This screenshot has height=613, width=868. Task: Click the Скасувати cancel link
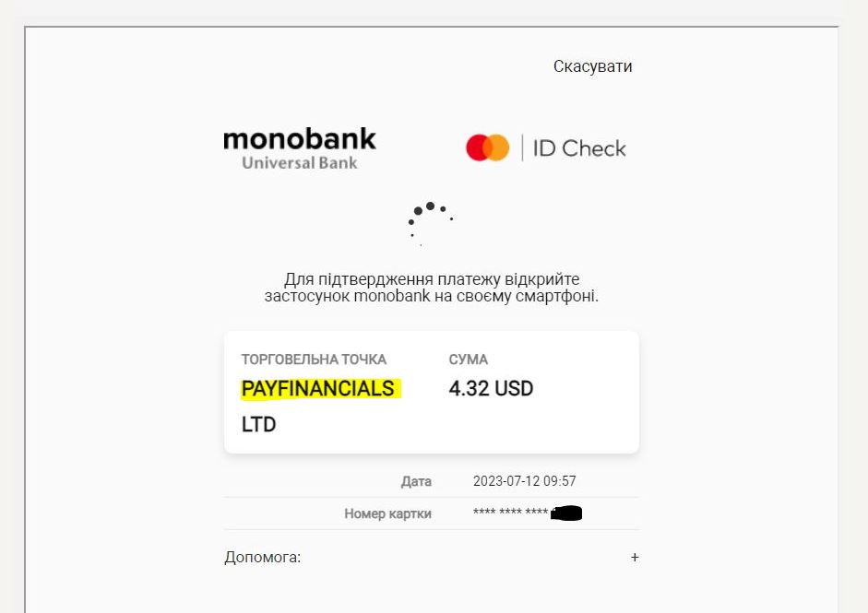592,66
